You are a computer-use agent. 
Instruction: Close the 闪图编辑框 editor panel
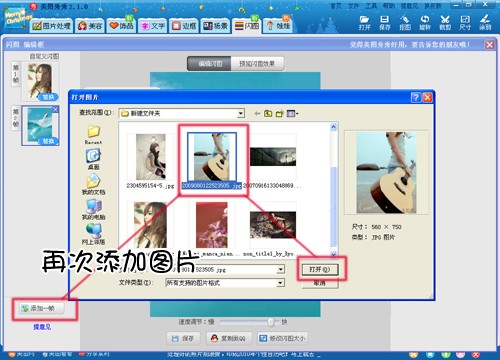(x=489, y=45)
